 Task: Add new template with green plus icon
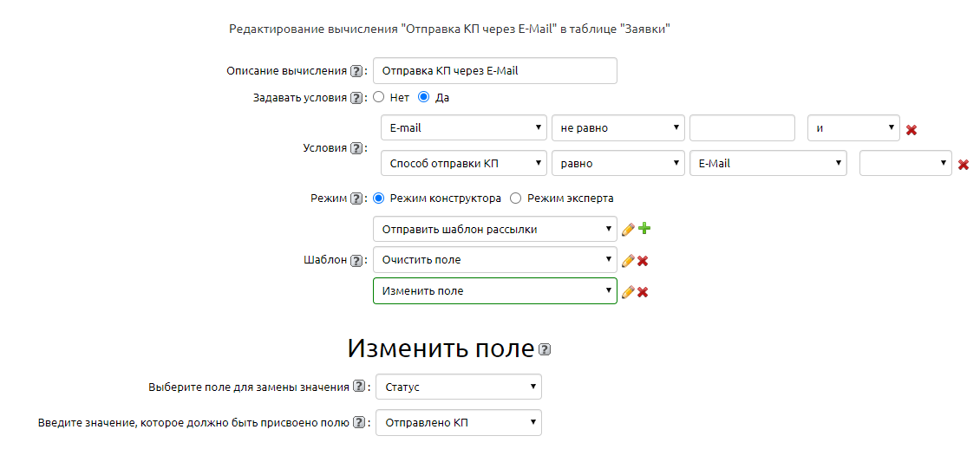[644, 230]
